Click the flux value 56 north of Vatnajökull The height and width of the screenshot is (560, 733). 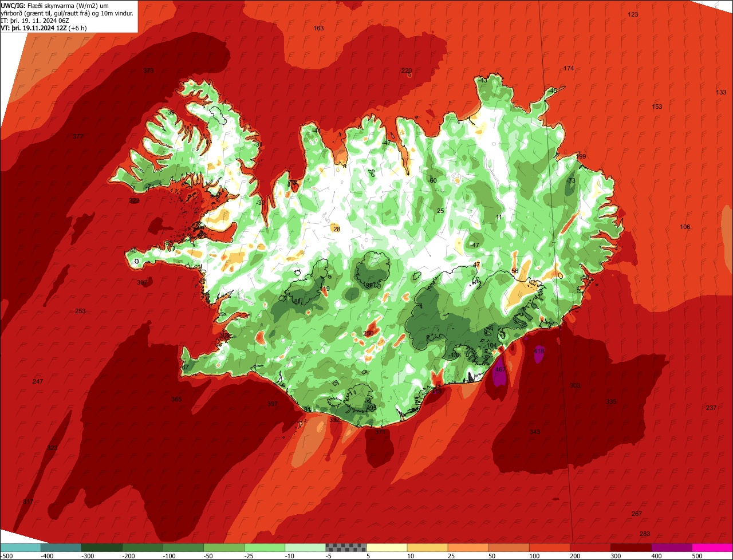pyautogui.click(x=515, y=271)
